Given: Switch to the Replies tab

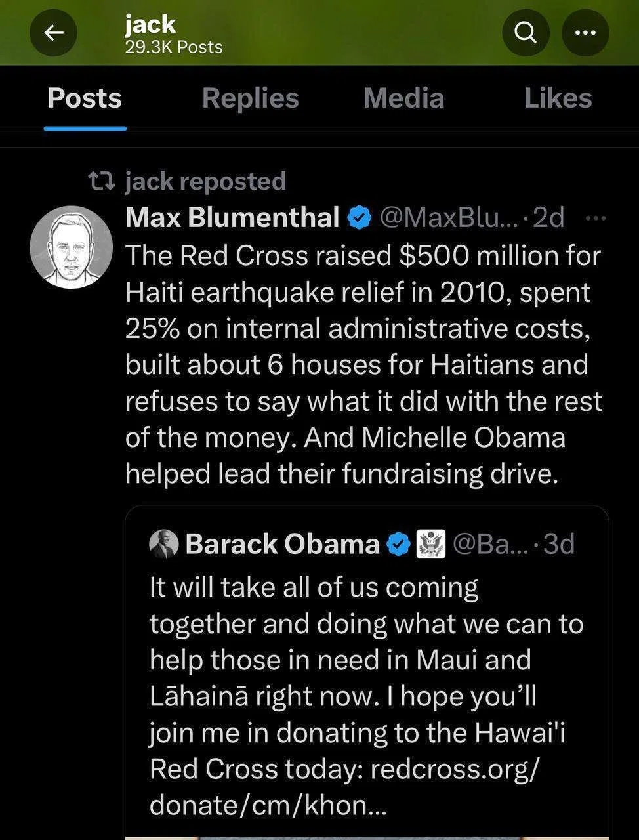Looking at the screenshot, I should click(250, 98).
